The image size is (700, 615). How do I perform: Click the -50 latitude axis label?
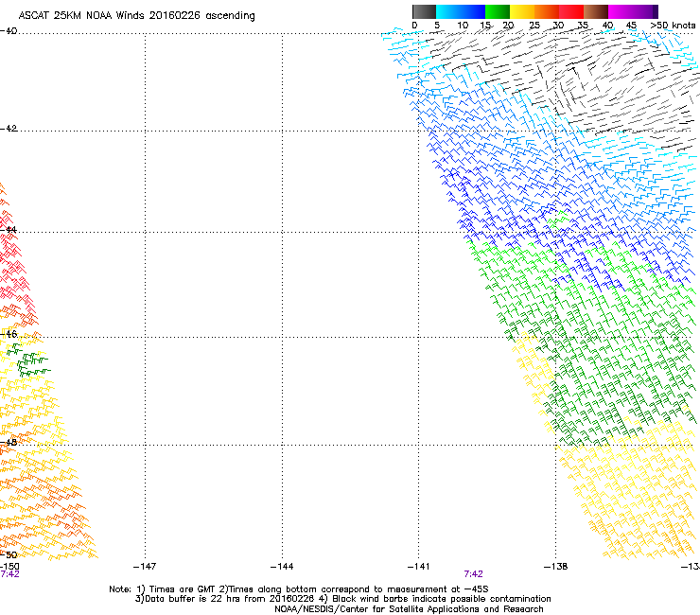pos(9,554)
